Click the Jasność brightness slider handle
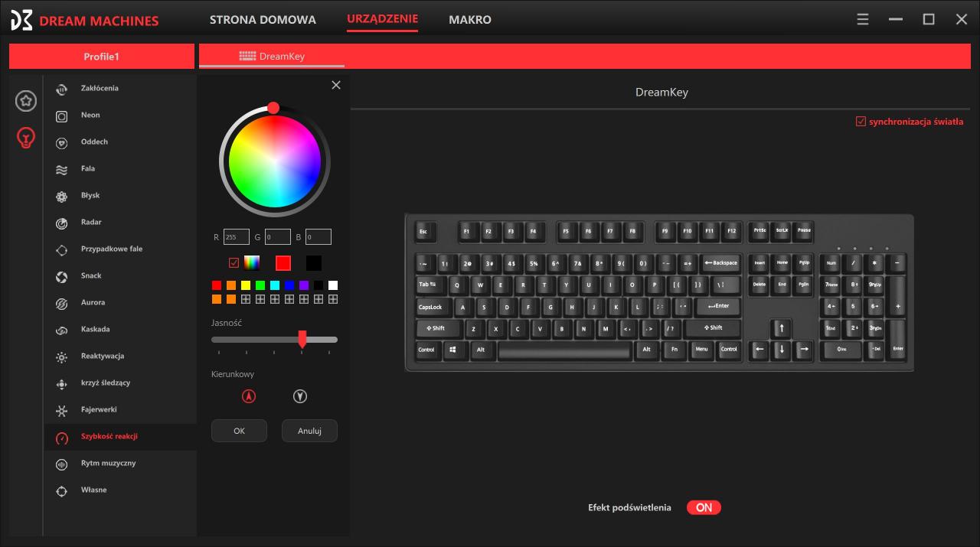This screenshot has width=980, height=547. coord(302,339)
